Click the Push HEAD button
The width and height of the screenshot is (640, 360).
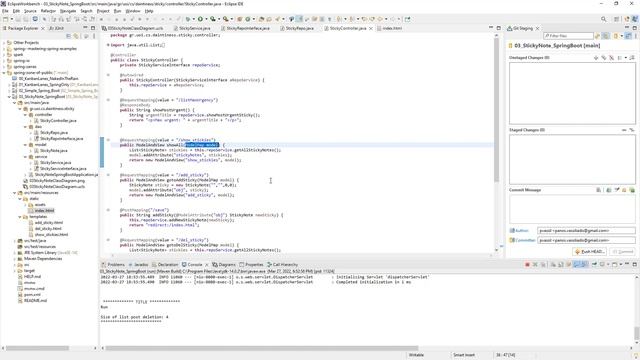click(x=589, y=251)
